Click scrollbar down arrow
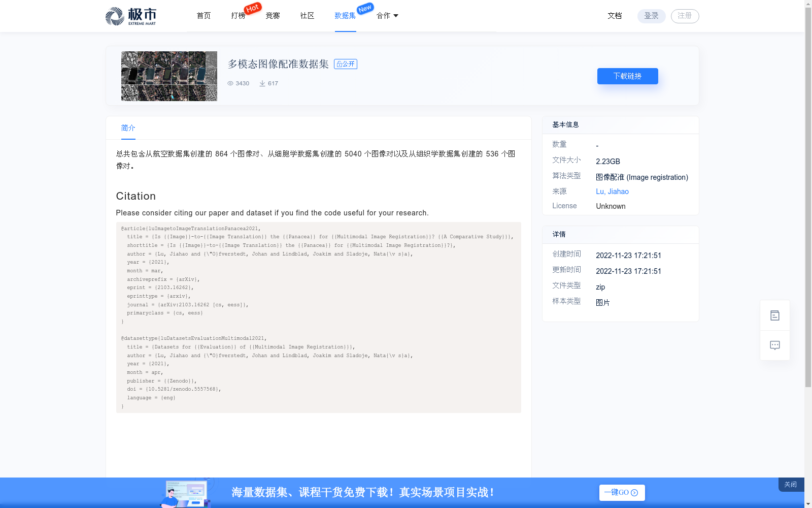Image resolution: width=812 pixels, height=508 pixels. [x=808, y=504]
